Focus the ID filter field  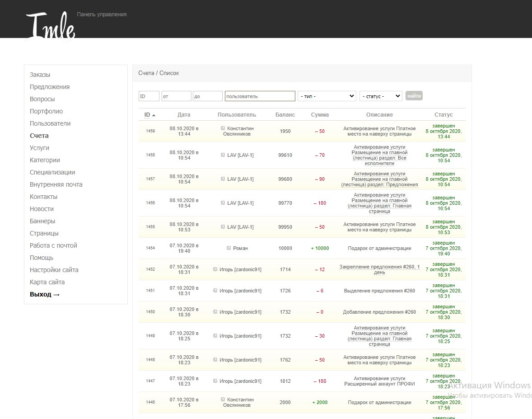coord(149,96)
